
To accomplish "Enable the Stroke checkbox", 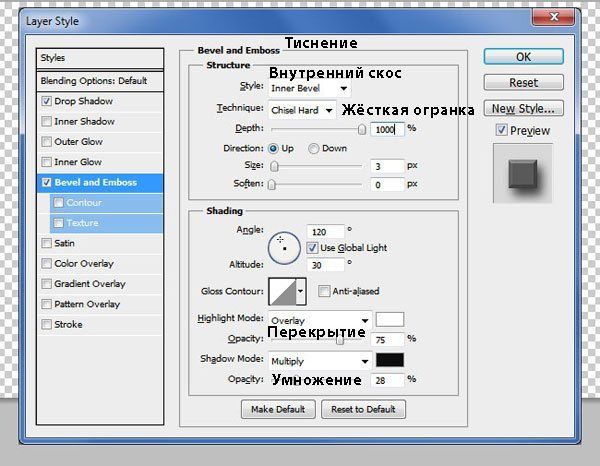I will [46, 324].
